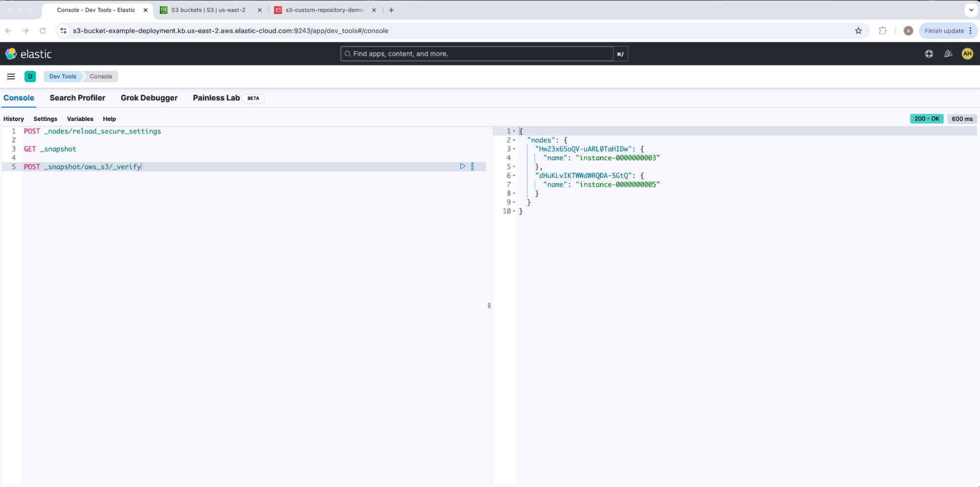Collapse the "nodes" object fold arrow

click(x=514, y=140)
